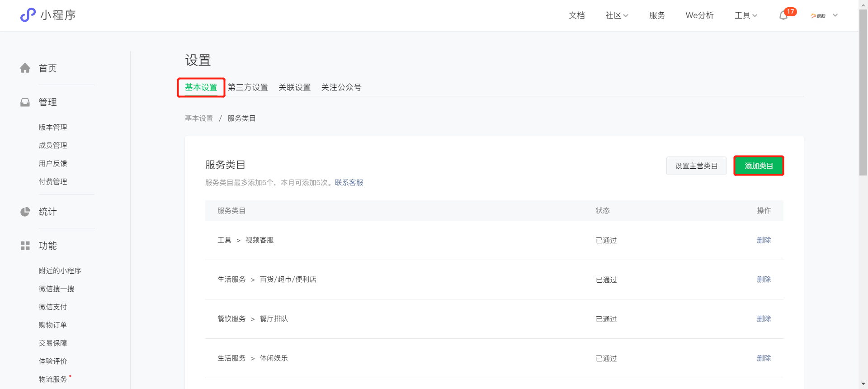868x389 pixels.
Task: Click the inbox icon beside 管理
Action: (25, 102)
